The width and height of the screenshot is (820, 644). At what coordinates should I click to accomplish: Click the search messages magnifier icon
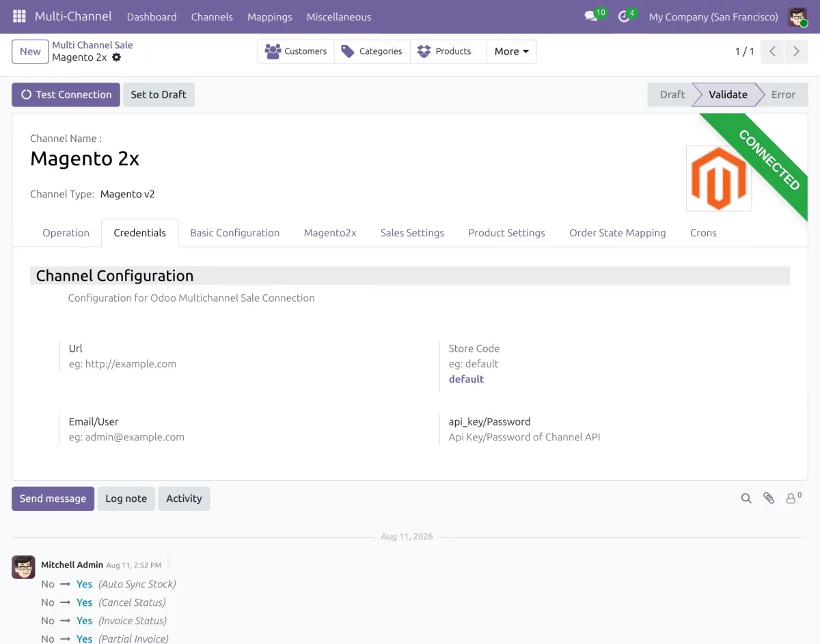pos(746,499)
